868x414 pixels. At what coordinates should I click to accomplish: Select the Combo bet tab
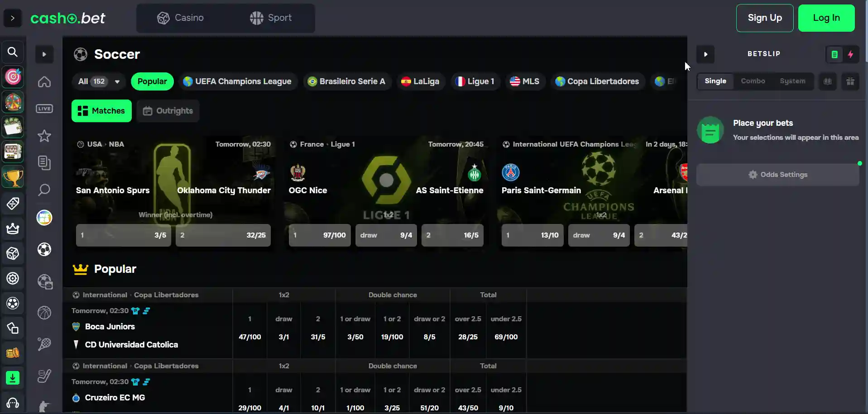click(753, 81)
